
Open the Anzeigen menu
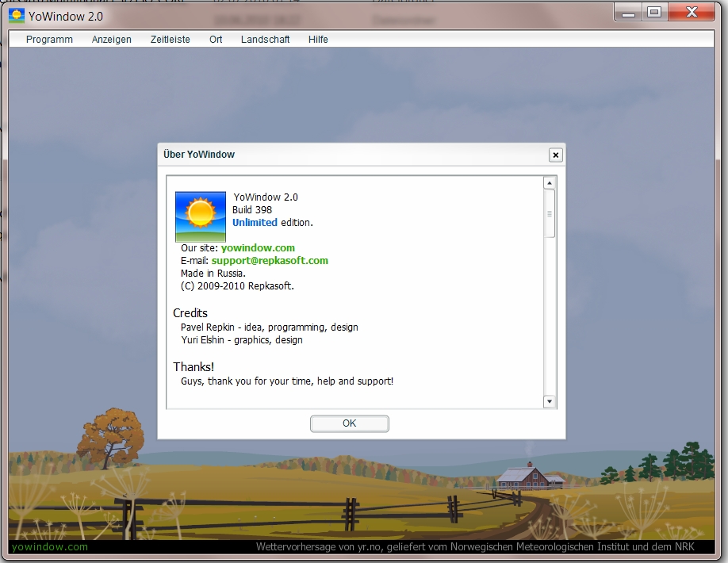(x=112, y=40)
